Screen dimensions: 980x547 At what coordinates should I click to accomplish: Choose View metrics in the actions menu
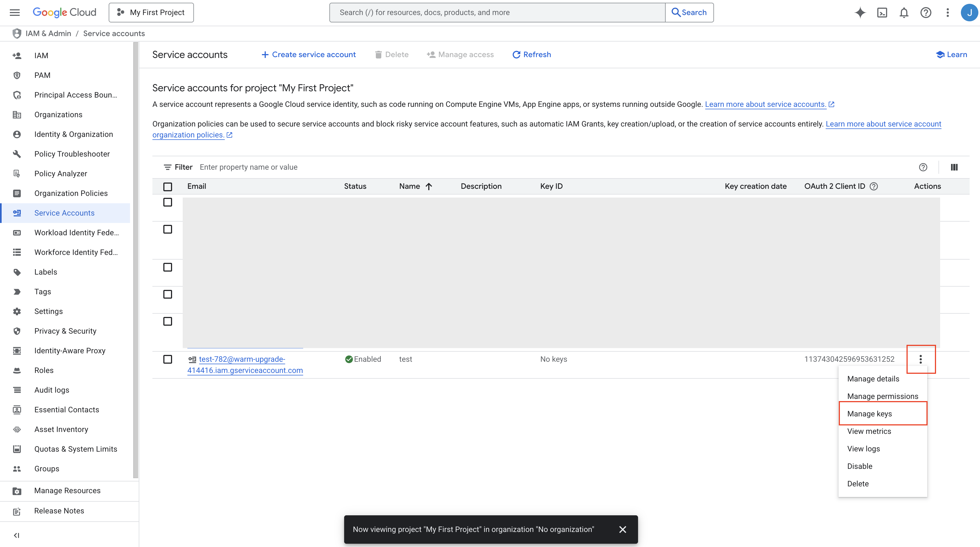(882, 431)
